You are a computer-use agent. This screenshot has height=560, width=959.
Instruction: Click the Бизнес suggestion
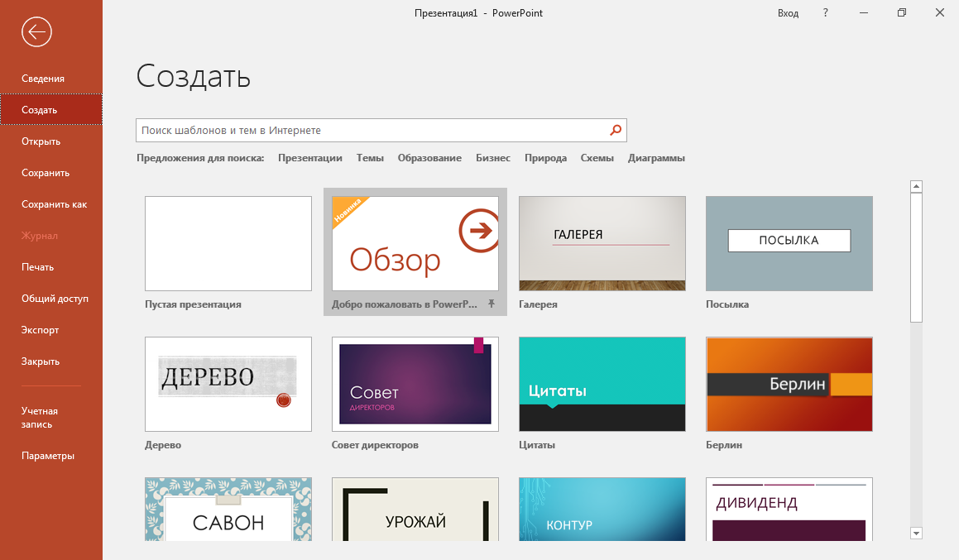[x=493, y=158]
